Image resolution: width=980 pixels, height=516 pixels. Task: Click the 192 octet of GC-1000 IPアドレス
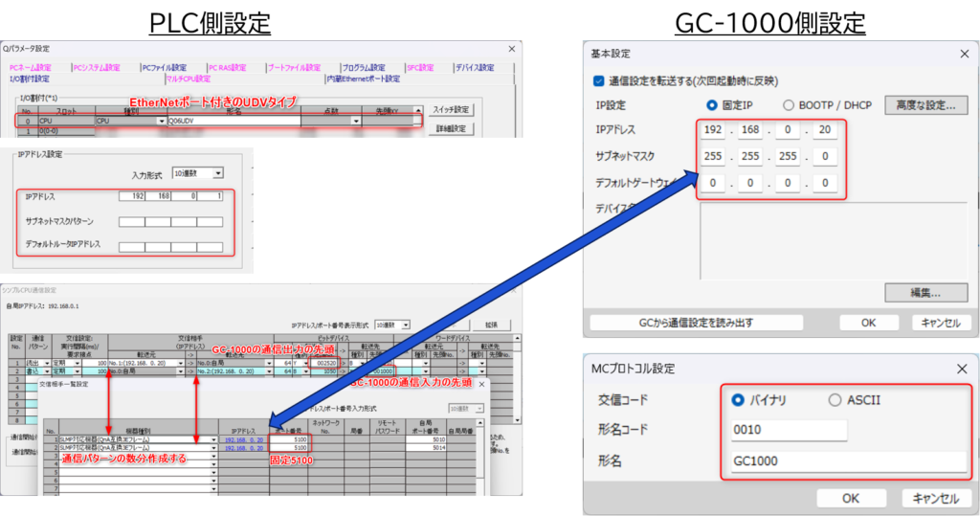point(712,129)
